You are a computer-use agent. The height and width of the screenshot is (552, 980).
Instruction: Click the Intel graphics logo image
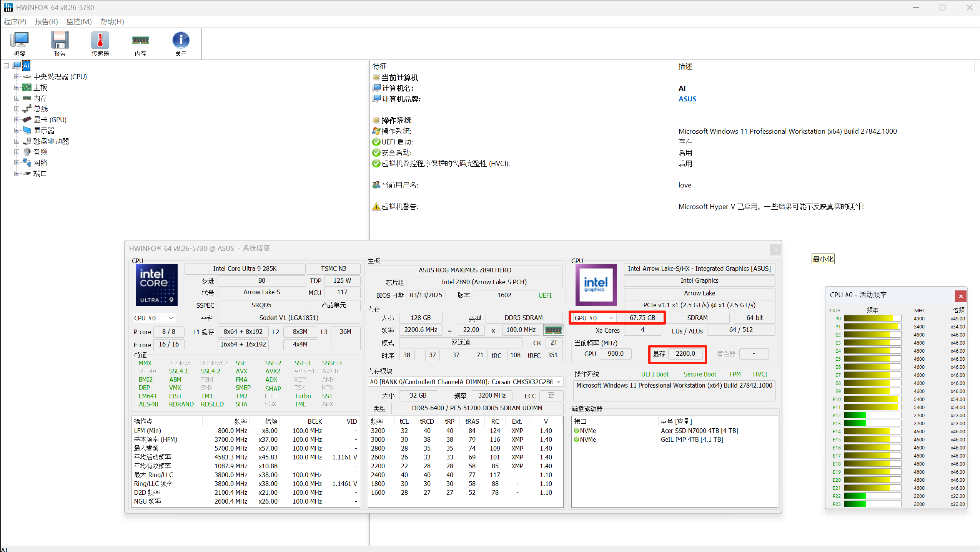pos(596,285)
